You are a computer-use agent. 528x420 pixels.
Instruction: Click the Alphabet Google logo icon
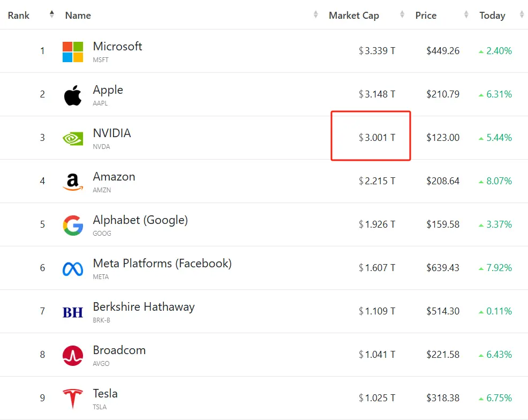73,225
